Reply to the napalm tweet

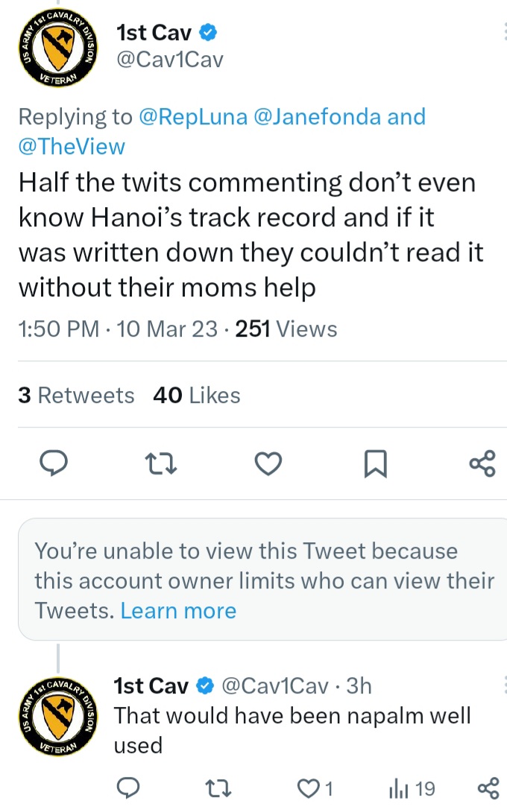pyautogui.click(x=127, y=788)
